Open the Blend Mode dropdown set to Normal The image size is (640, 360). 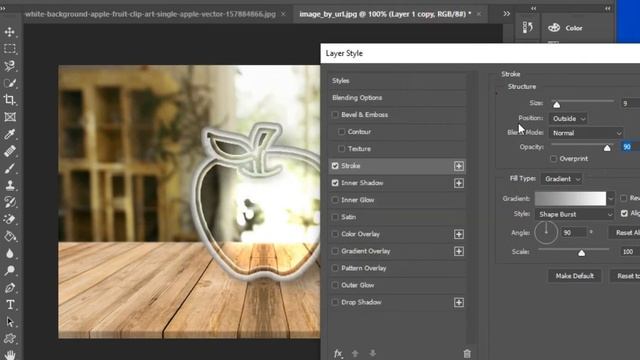click(586, 133)
